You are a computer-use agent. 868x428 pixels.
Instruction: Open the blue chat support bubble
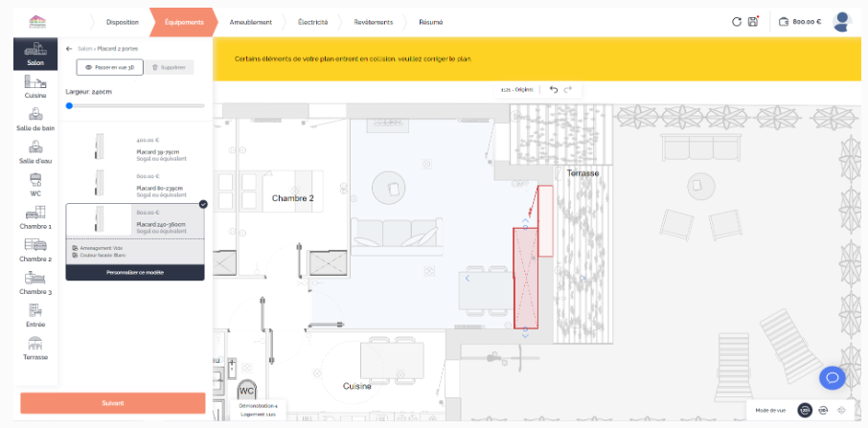832,378
